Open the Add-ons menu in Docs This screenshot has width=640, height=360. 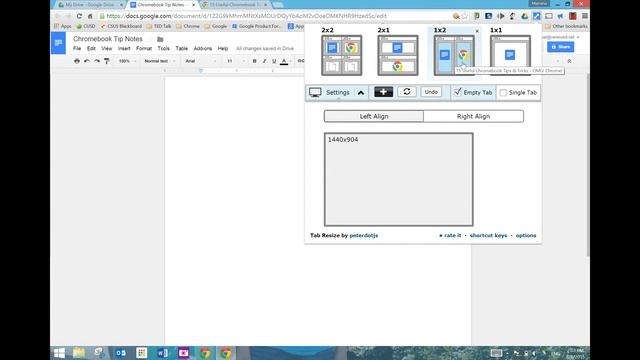[202, 48]
